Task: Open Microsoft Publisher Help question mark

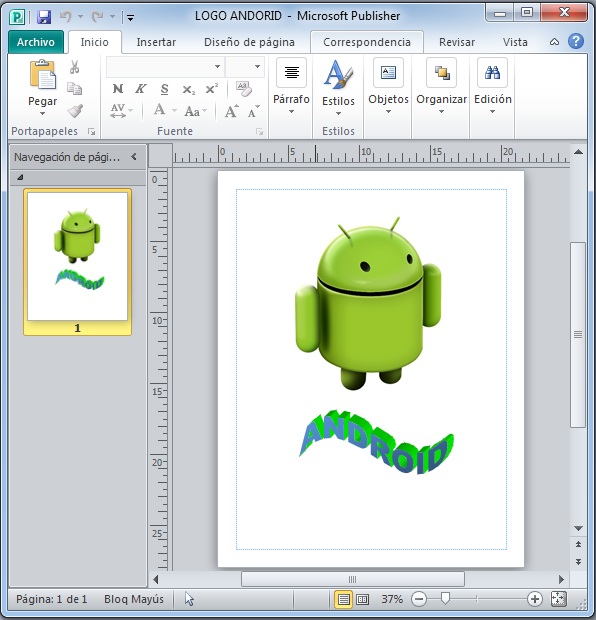Action: click(576, 41)
